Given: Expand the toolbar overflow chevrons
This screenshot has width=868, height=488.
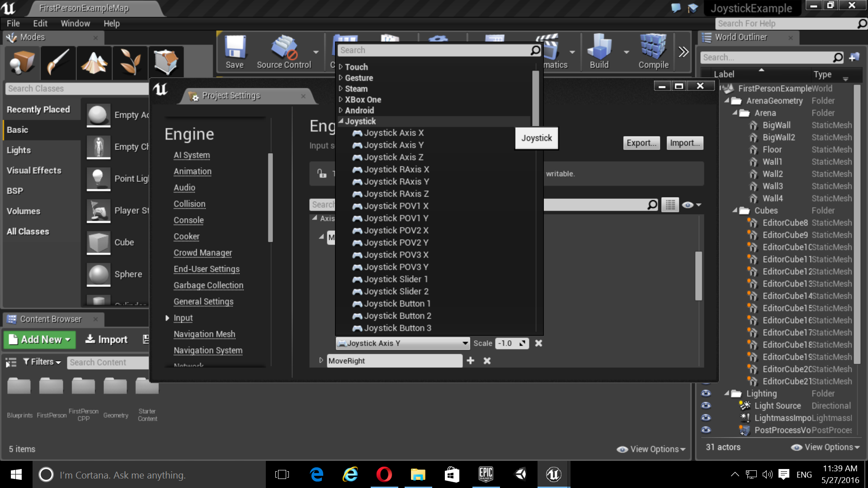Looking at the screenshot, I should point(684,52).
